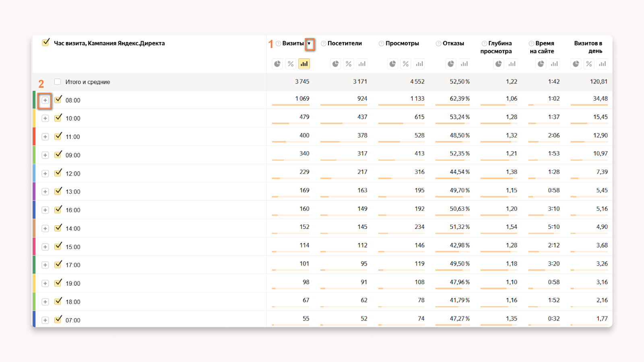Expand the 10:00 row

point(45,118)
